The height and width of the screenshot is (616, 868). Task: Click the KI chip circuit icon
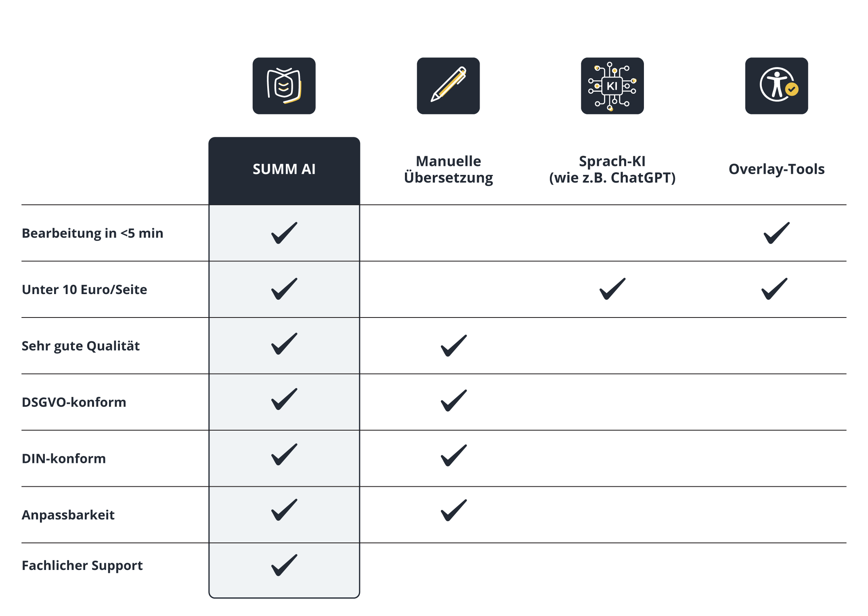pyautogui.click(x=612, y=86)
